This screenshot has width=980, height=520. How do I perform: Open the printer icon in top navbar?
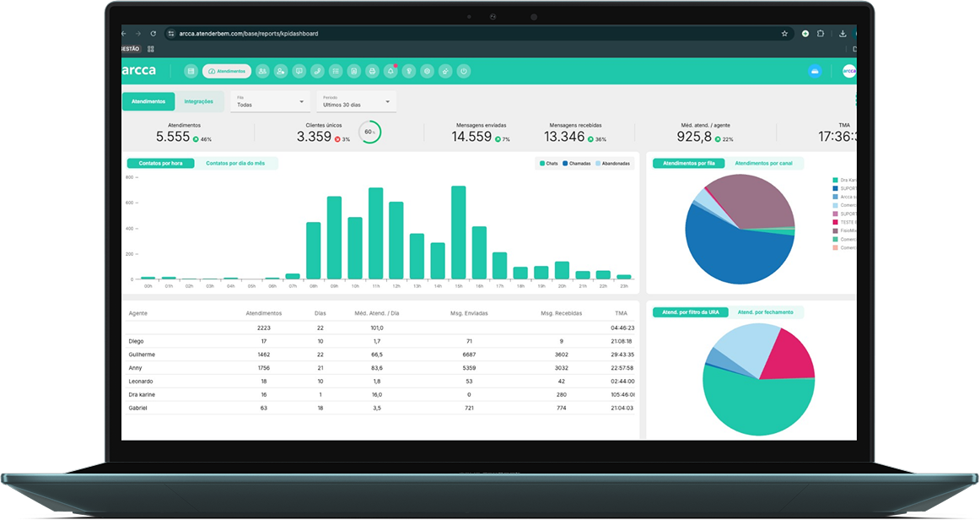coord(373,72)
